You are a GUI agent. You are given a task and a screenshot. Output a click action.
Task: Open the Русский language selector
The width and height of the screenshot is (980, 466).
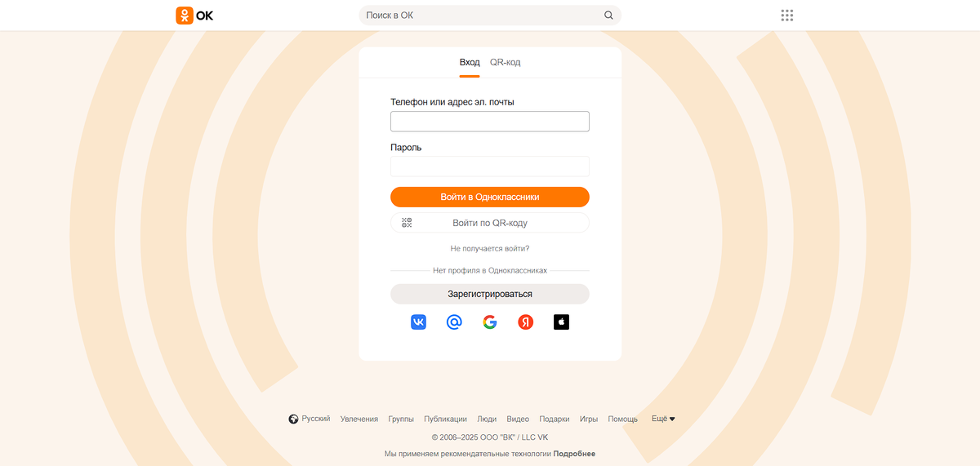coord(310,419)
